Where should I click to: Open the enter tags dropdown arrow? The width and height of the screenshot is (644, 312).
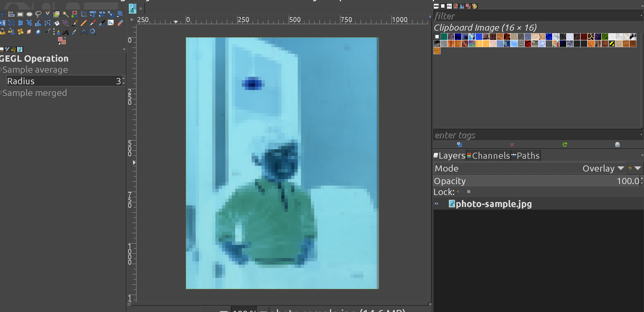click(641, 135)
